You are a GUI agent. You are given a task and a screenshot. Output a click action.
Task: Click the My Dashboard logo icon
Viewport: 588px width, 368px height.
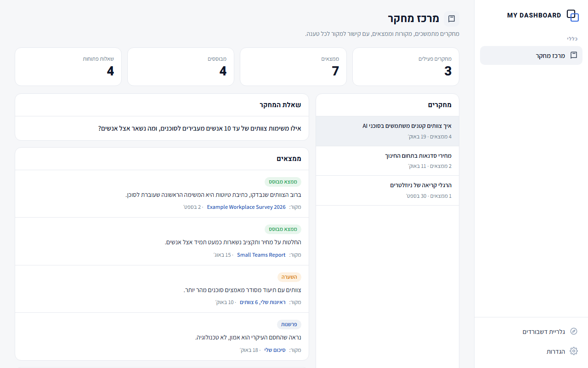coord(573,15)
